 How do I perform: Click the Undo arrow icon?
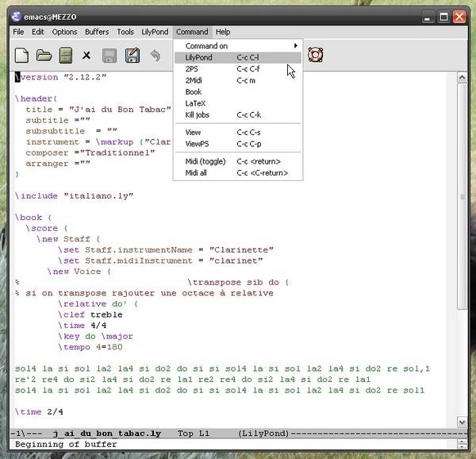155,56
